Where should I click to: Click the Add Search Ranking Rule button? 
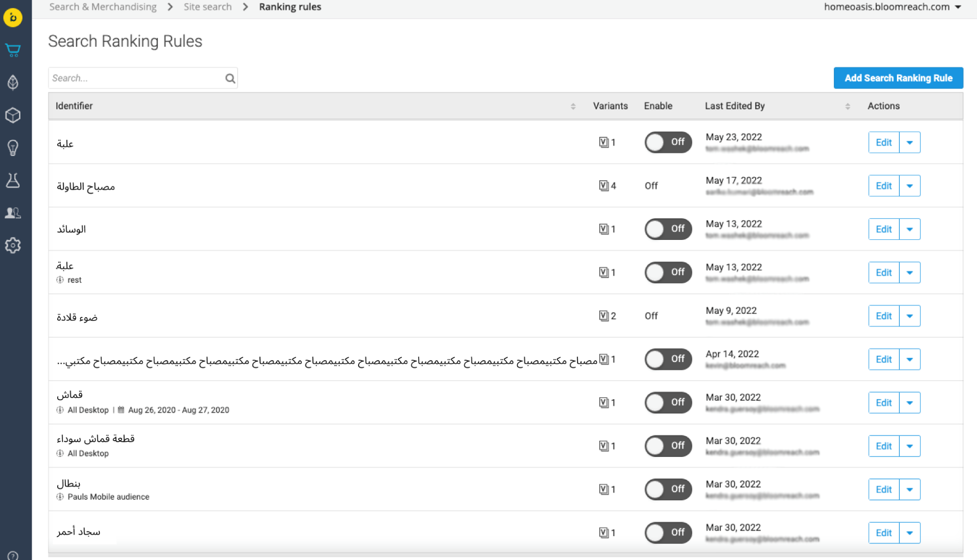tap(898, 78)
